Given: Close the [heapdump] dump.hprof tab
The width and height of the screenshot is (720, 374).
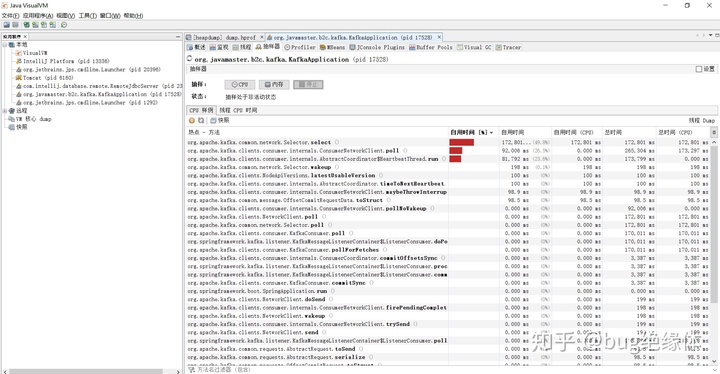Looking at the screenshot, I should (x=262, y=37).
